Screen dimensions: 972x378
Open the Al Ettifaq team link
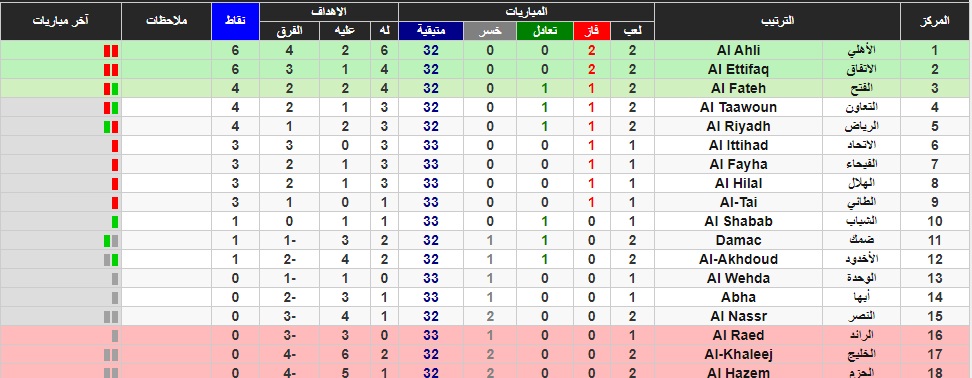point(738,69)
